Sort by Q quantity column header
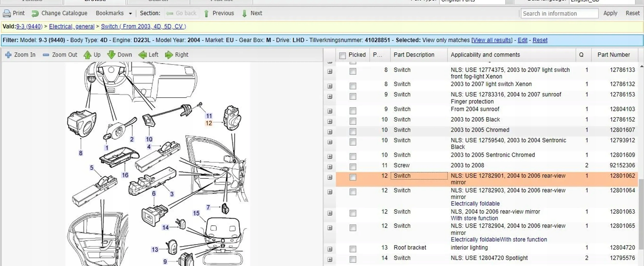 point(583,55)
